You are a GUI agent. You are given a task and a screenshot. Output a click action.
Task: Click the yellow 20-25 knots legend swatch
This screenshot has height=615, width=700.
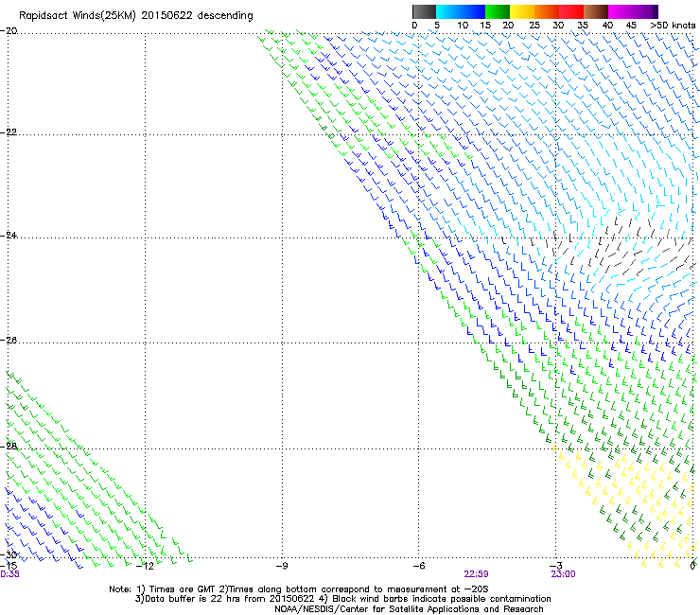[522, 11]
